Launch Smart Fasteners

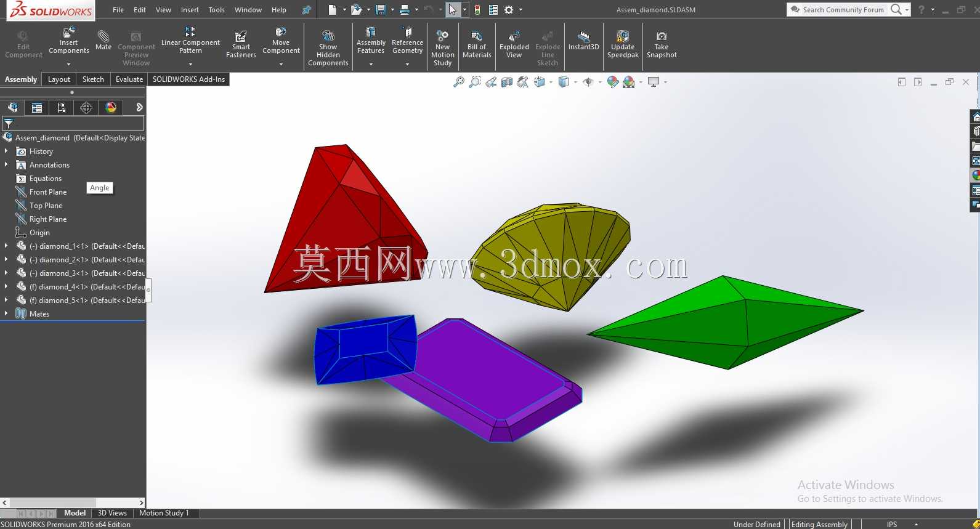(241, 44)
